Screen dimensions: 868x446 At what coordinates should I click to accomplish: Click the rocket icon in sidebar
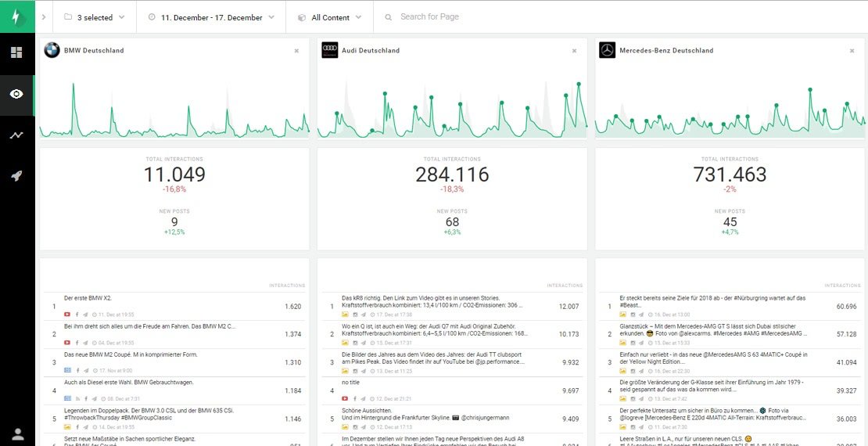coord(16,176)
